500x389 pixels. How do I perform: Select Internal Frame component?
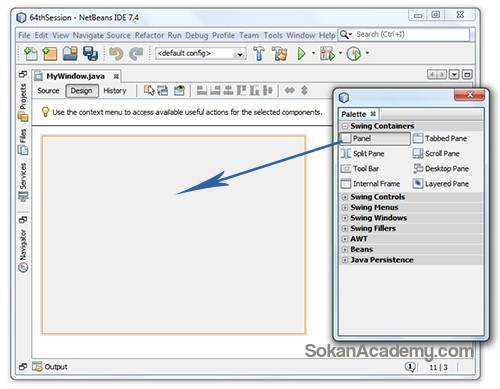(370, 184)
